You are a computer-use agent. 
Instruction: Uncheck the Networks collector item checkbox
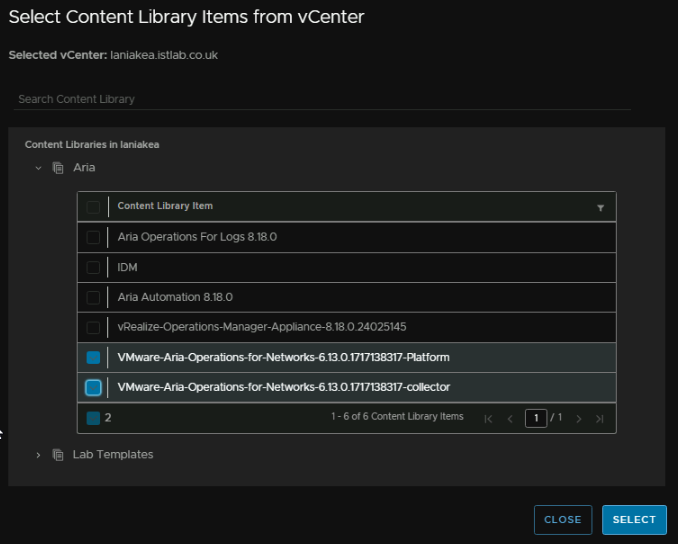tap(93, 387)
